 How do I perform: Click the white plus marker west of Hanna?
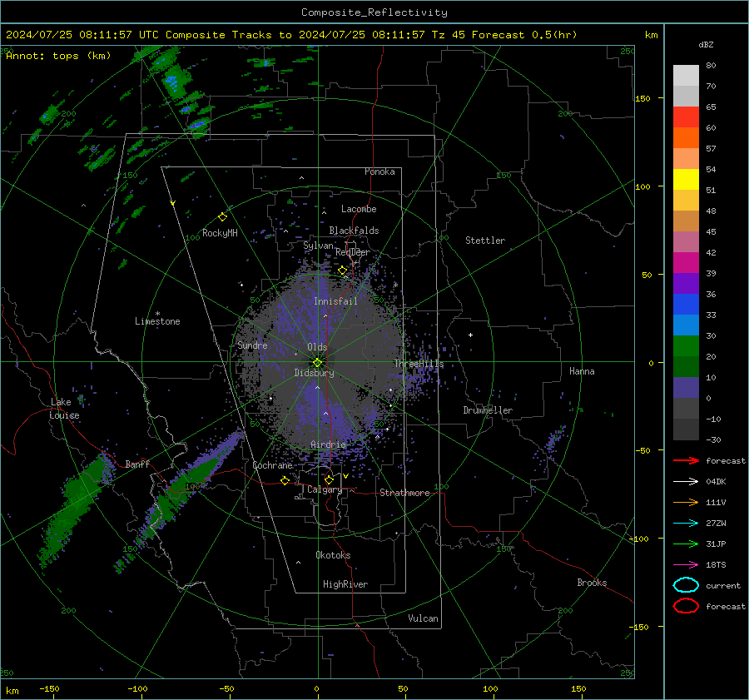click(x=470, y=335)
